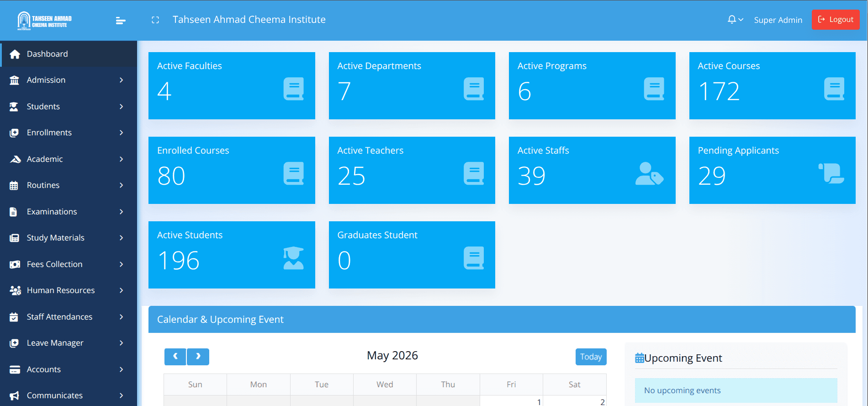Click the Academic sidebar icon
This screenshot has width=868, height=406.
(15, 159)
